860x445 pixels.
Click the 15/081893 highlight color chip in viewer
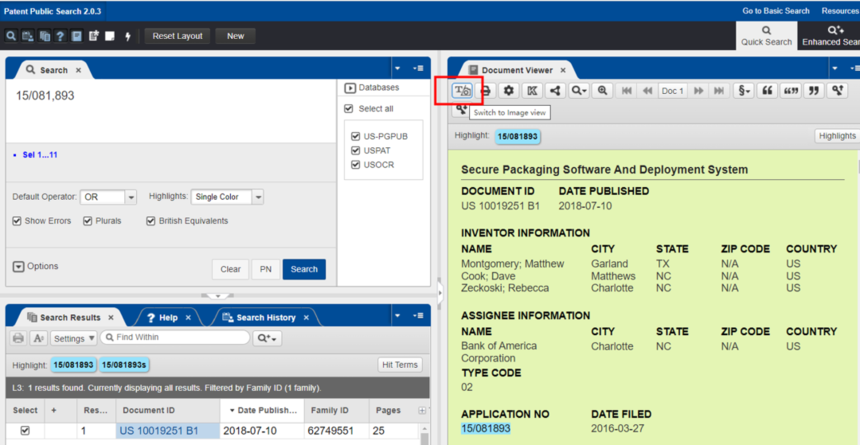point(518,136)
